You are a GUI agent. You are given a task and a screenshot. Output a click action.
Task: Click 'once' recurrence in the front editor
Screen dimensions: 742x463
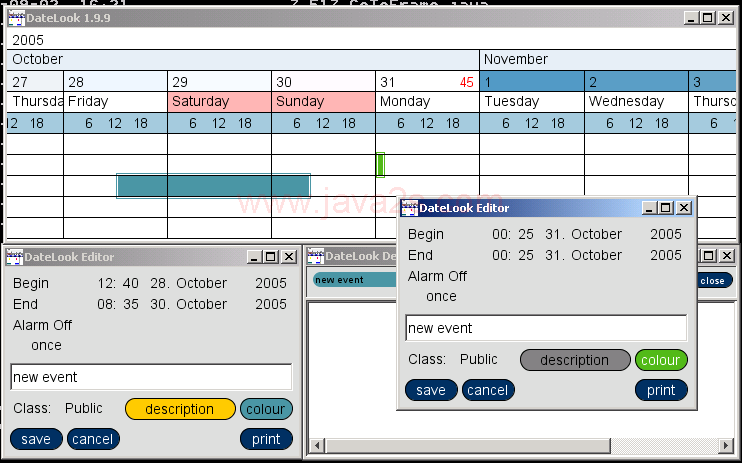442,296
